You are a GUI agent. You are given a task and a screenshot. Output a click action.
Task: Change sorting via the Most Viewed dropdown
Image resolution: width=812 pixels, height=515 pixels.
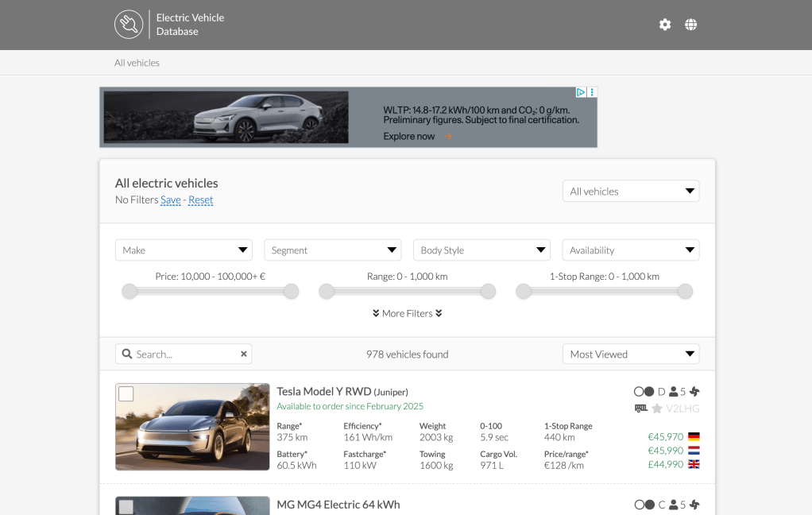pyautogui.click(x=631, y=354)
